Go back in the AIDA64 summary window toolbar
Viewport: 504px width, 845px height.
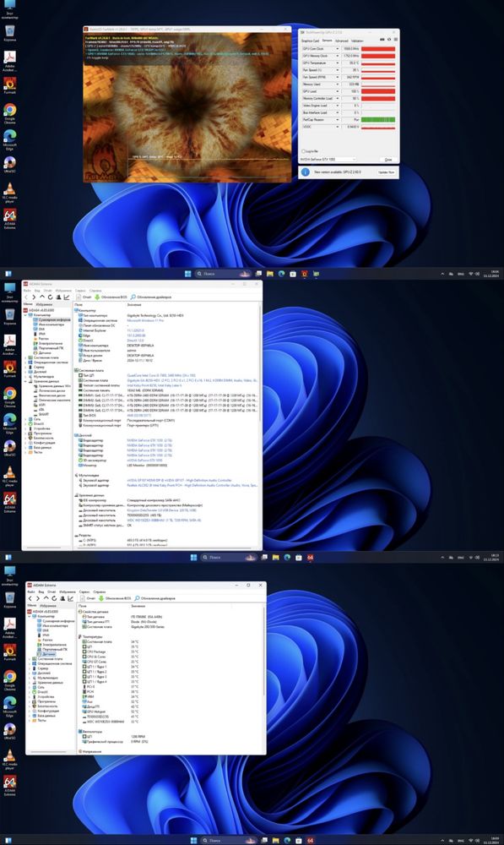pos(26,297)
